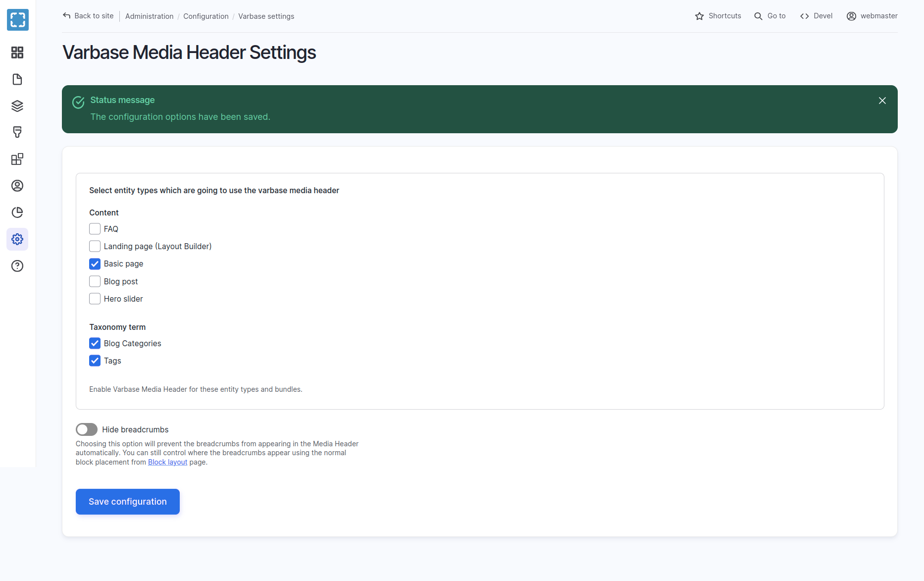
Task: Check the FAQ checkbox
Action: (x=95, y=229)
